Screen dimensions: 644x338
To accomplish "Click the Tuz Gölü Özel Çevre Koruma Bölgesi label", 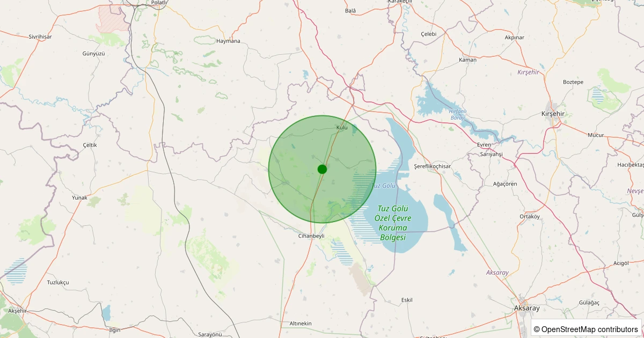I will coord(393,223).
